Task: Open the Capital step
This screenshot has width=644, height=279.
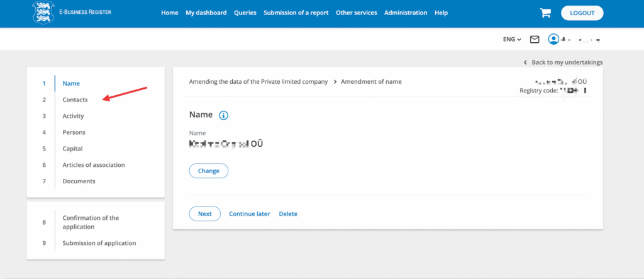Action: pos(72,149)
